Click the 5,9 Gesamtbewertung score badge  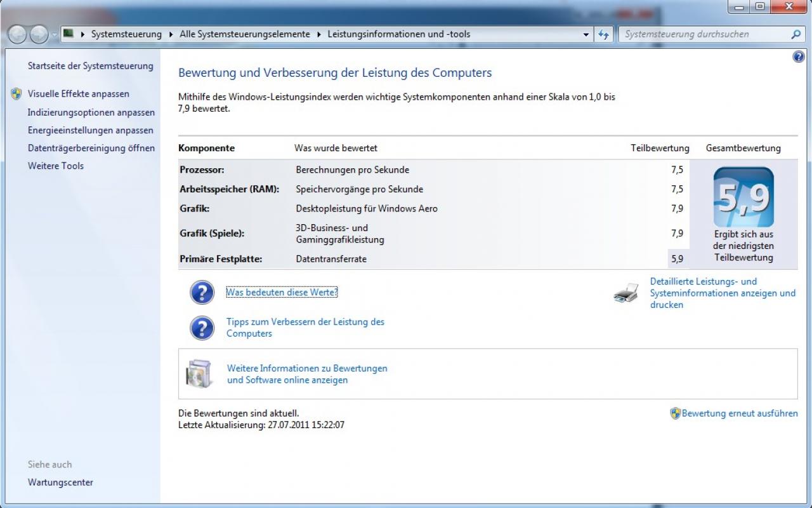[743, 197]
